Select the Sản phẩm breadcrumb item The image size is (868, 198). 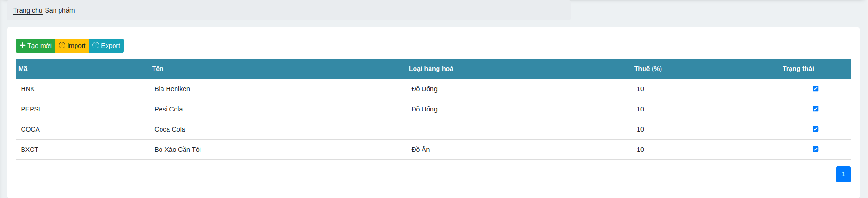point(60,10)
